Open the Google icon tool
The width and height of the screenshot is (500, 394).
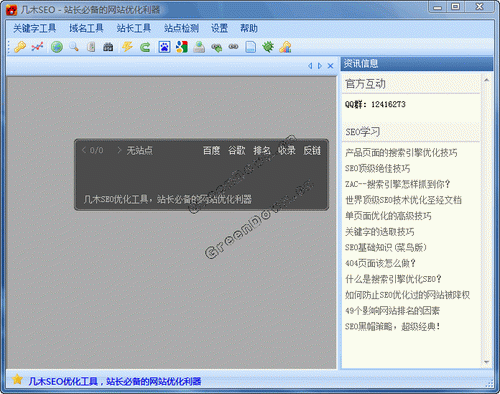point(182,47)
